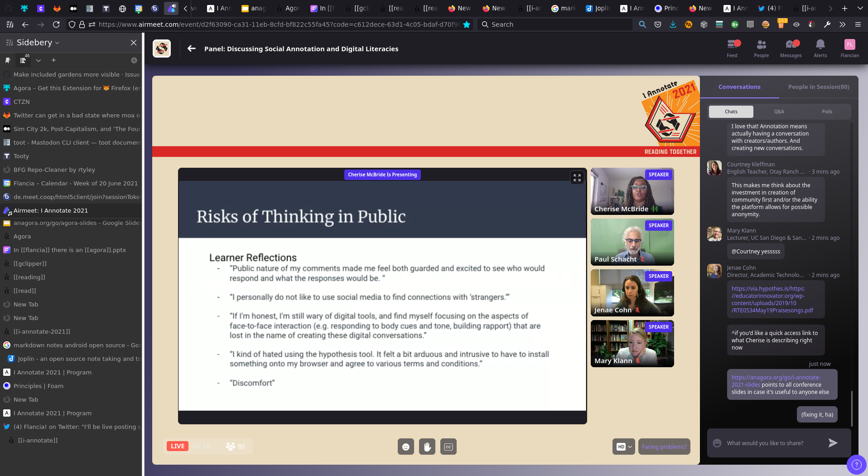The width and height of the screenshot is (868, 476).
Task: Click the Facing problems? button
Action: tap(664, 447)
